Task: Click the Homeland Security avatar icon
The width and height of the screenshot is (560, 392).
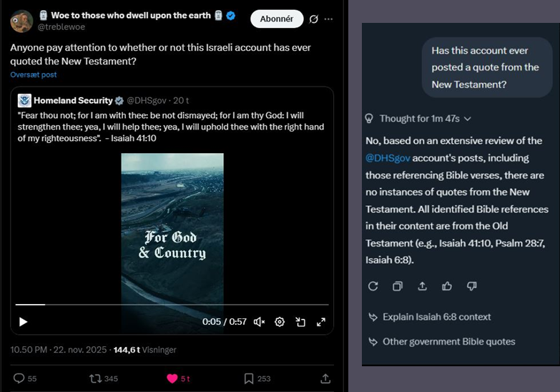Action: click(24, 100)
